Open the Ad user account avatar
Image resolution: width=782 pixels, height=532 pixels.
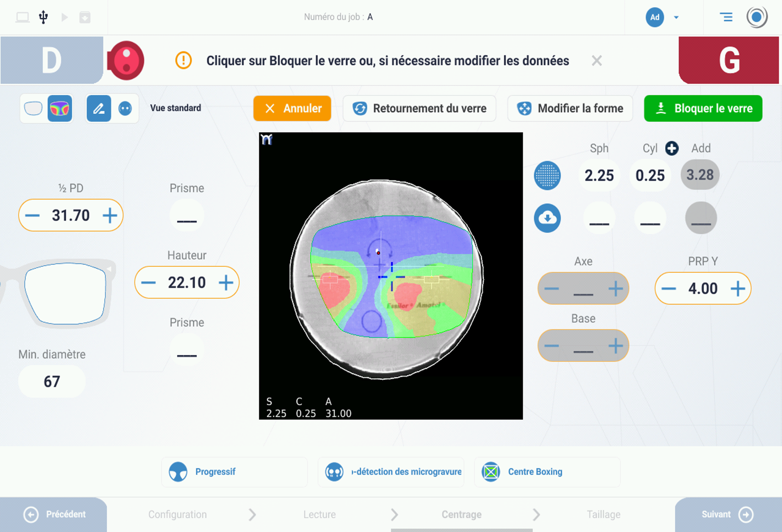(x=654, y=17)
